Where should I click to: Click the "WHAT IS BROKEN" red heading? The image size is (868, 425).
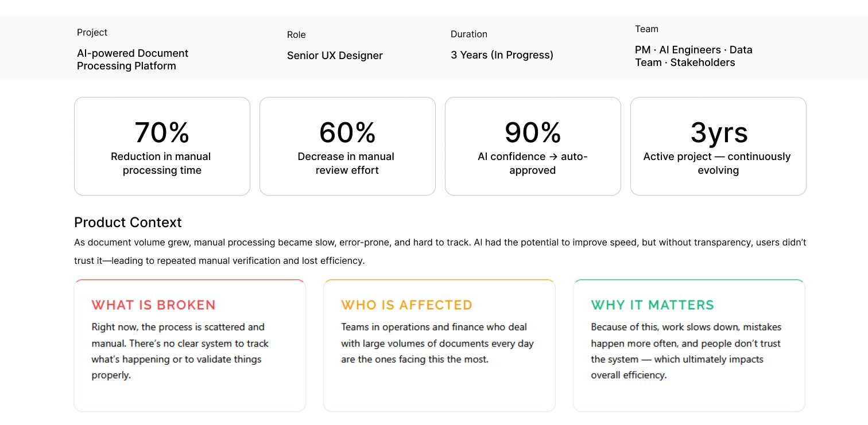(153, 305)
